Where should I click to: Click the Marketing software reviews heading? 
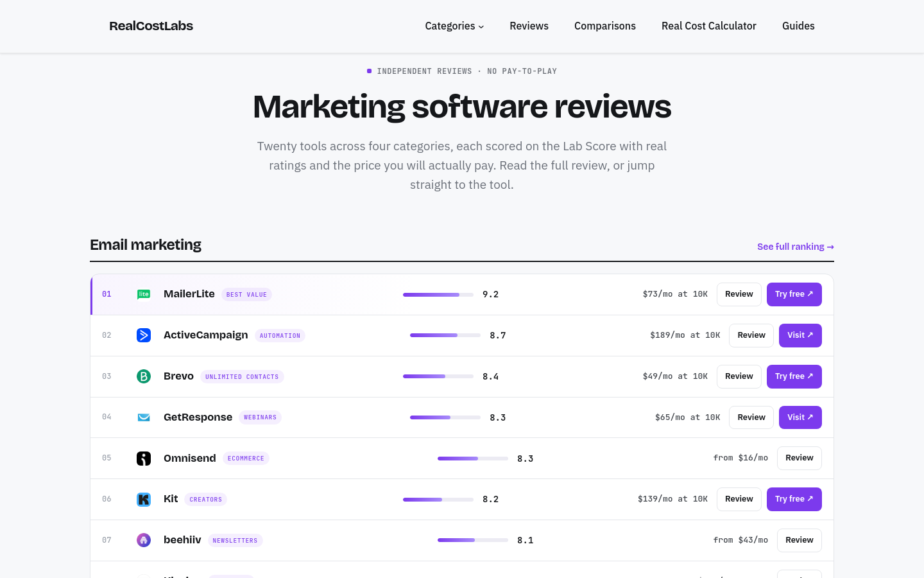(462, 107)
